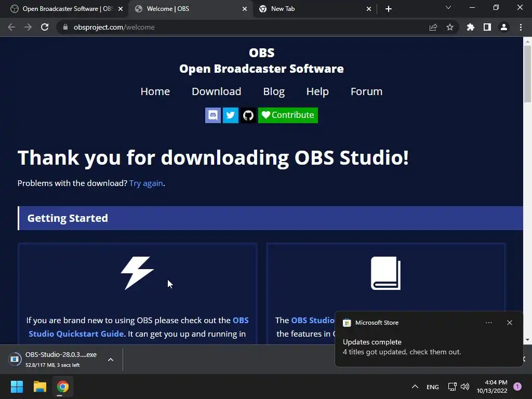The height and width of the screenshot is (399, 532).
Task: Dismiss the Microsoft Store notification
Action: point(510,323)
